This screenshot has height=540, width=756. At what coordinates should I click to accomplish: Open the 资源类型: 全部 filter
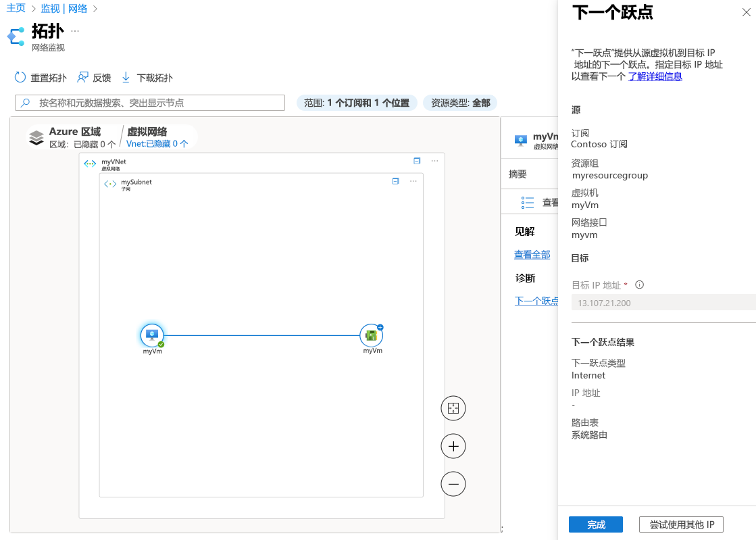tap(460, 102)
